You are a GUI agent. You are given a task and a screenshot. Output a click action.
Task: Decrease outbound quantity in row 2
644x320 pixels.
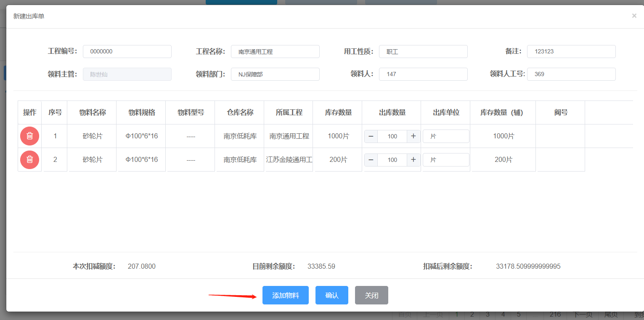(371, 160)
